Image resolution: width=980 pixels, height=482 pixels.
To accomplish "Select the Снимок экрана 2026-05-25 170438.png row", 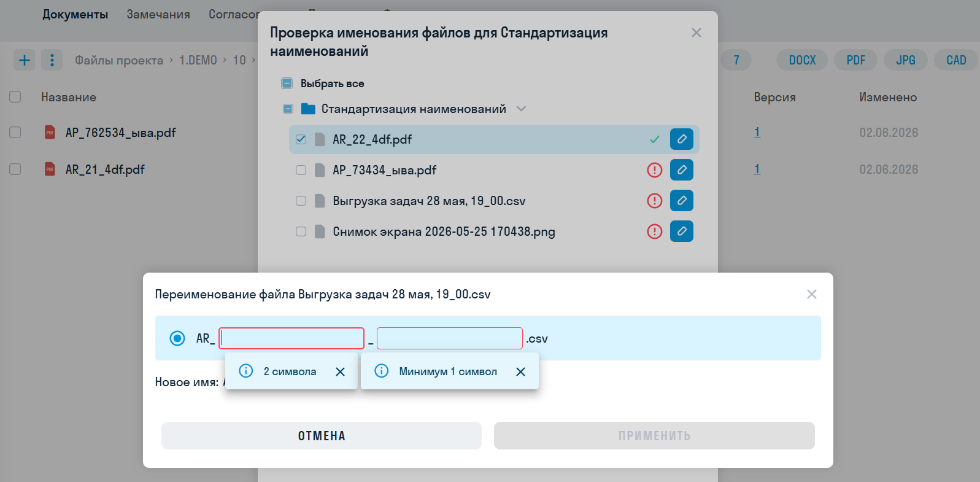I will (x=494, y=231).
